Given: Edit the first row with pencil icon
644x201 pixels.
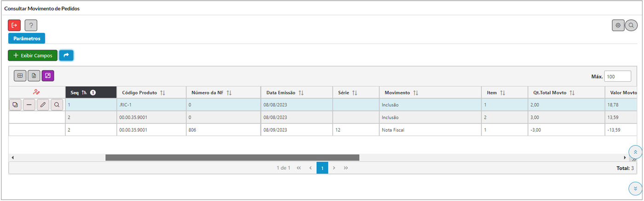Looking at the screenshot, I should [x=43, y=105].
